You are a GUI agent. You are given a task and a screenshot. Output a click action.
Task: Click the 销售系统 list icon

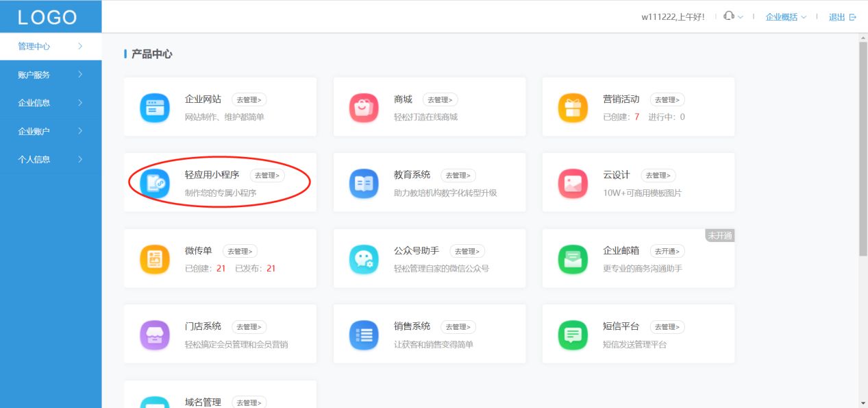coord(364,335)
